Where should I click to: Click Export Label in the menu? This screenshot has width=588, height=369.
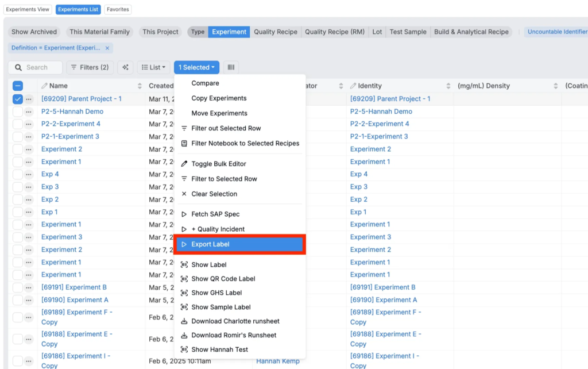pyautogui.click(x=240, y=244)
